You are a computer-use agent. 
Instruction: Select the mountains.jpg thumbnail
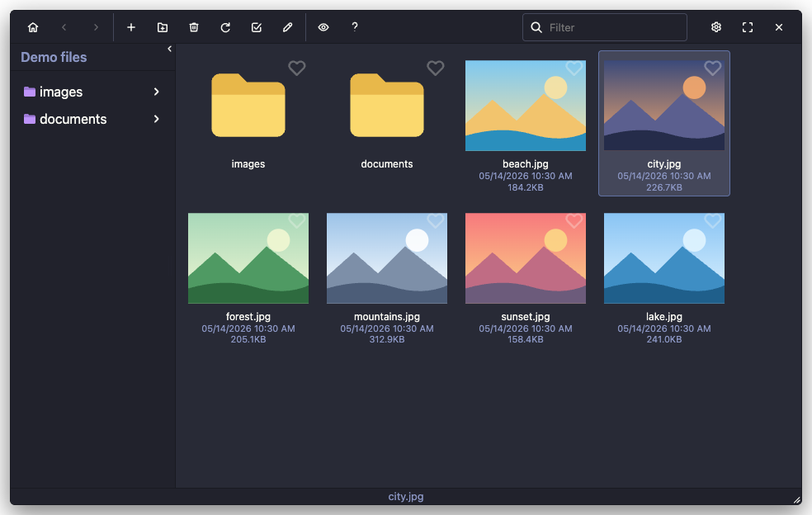387,258
